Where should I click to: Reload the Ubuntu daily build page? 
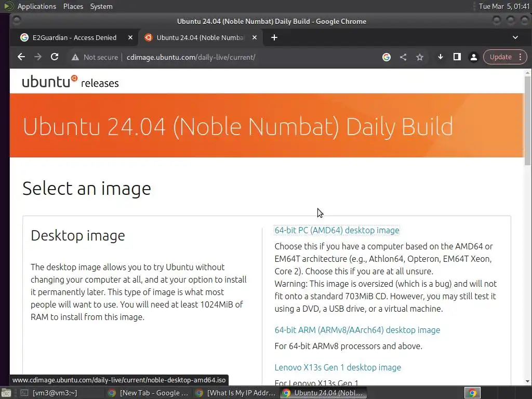55,57
